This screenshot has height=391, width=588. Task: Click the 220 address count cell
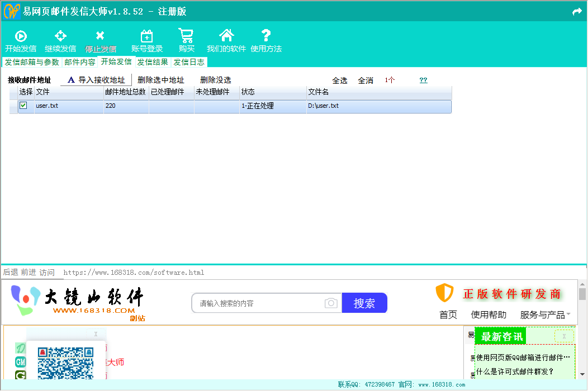[x=126, y=106]
